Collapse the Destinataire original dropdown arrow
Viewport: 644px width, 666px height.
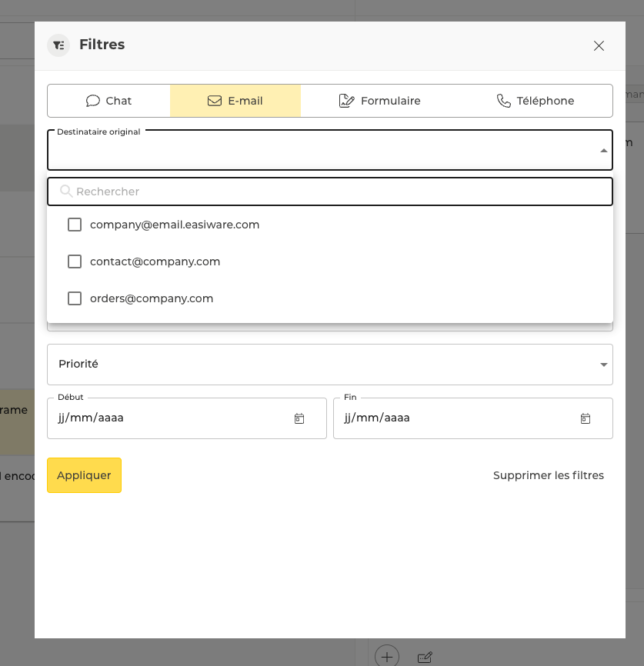pyautogui.click(x=603, y=151)
